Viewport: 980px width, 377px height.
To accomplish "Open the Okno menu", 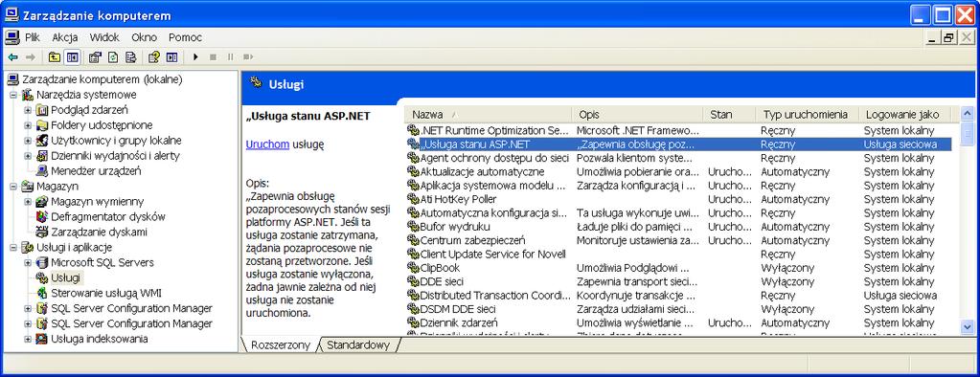I will [145, 37].
